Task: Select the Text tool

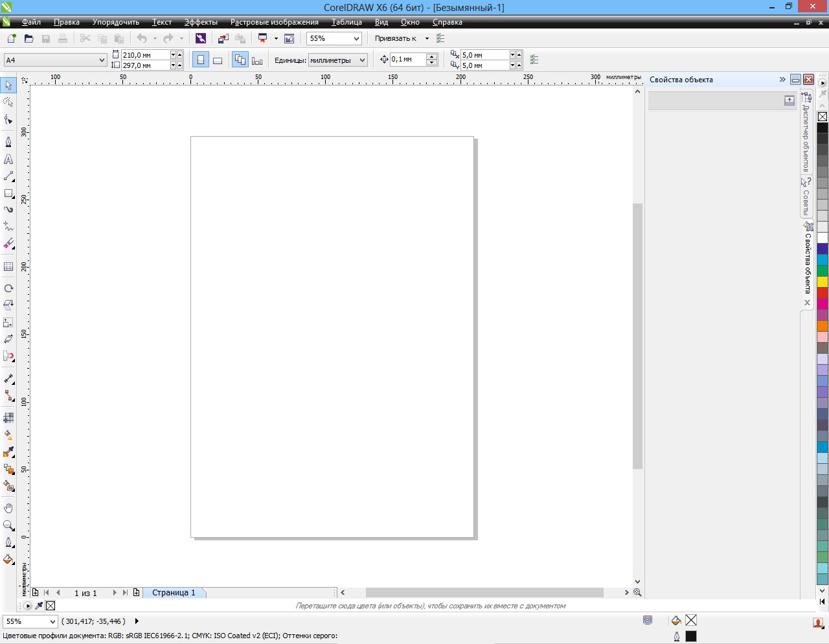Action: pos(8,159)
